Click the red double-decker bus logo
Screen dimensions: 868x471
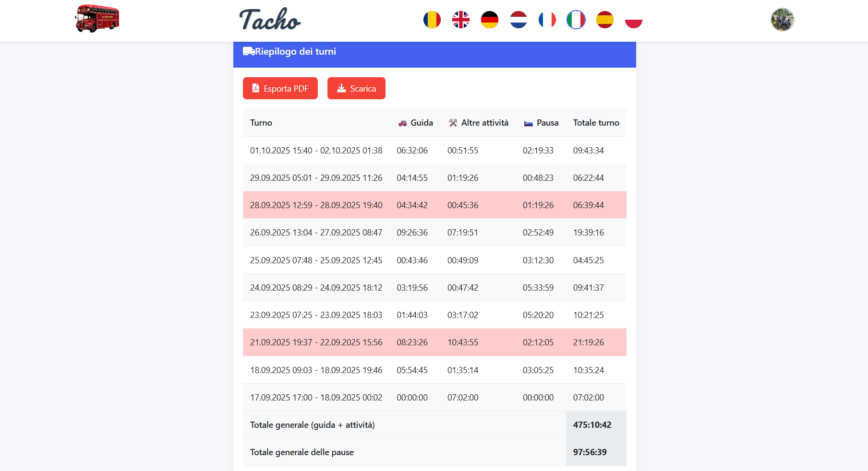tap(97, 19)
